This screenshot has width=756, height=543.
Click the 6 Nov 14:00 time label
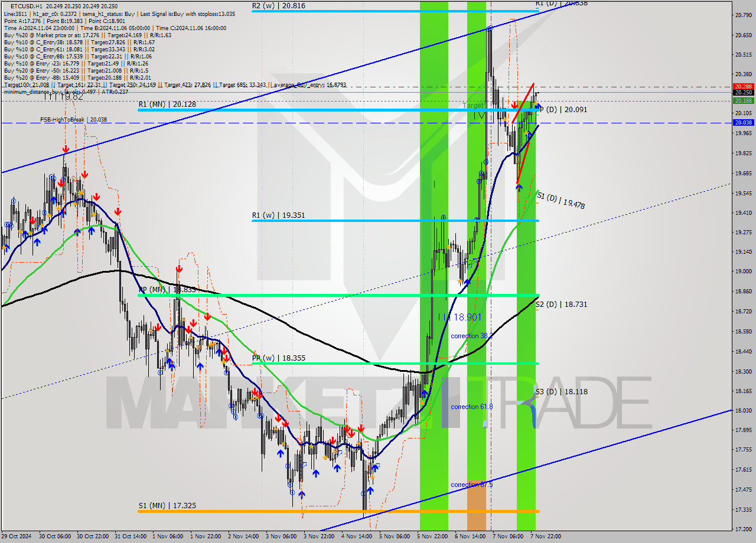coord(471,537)
